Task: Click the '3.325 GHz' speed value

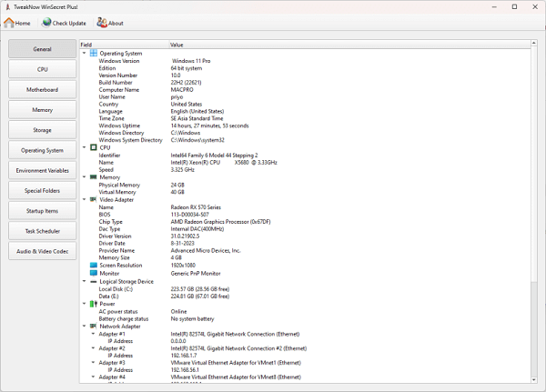Action: (x=183, y=169)
